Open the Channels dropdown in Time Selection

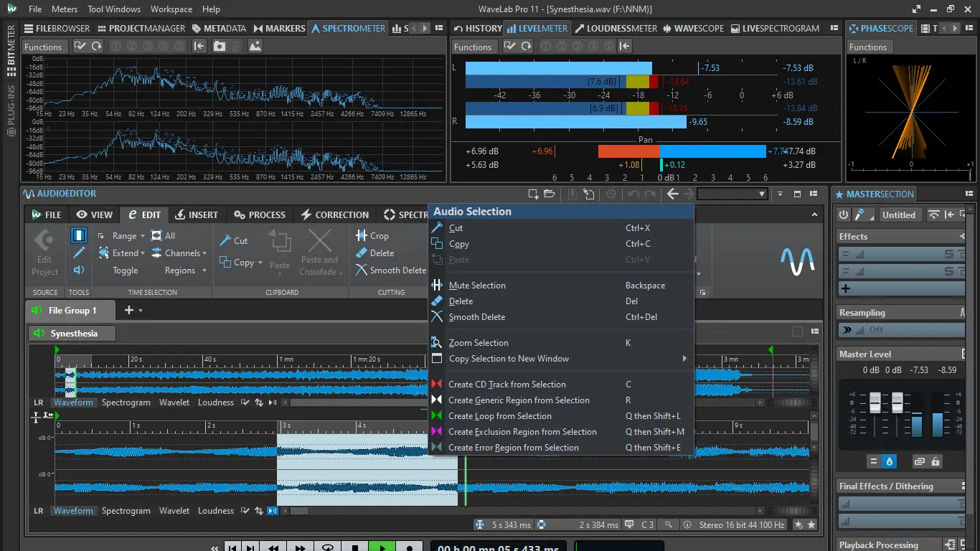click(204, 253)
